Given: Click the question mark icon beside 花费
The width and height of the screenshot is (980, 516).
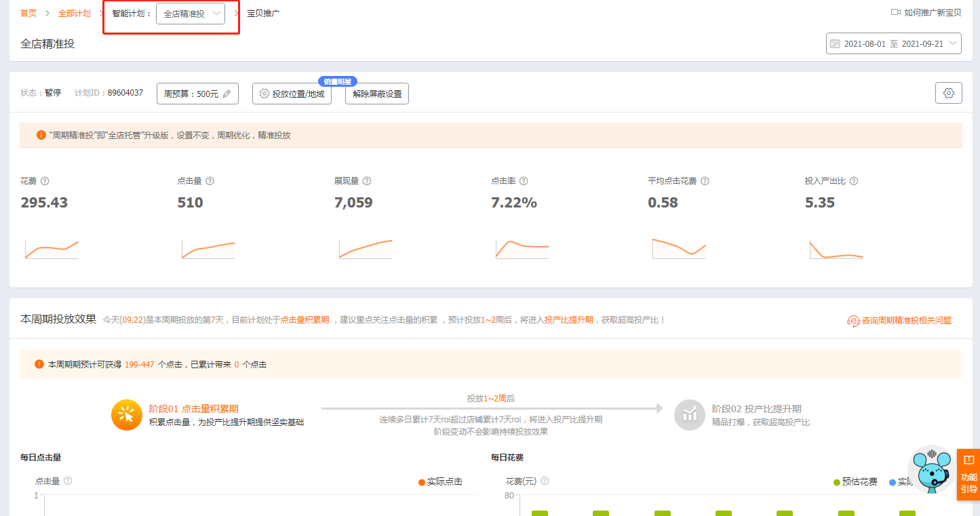Looking at the screenshot, I should 45,180.
